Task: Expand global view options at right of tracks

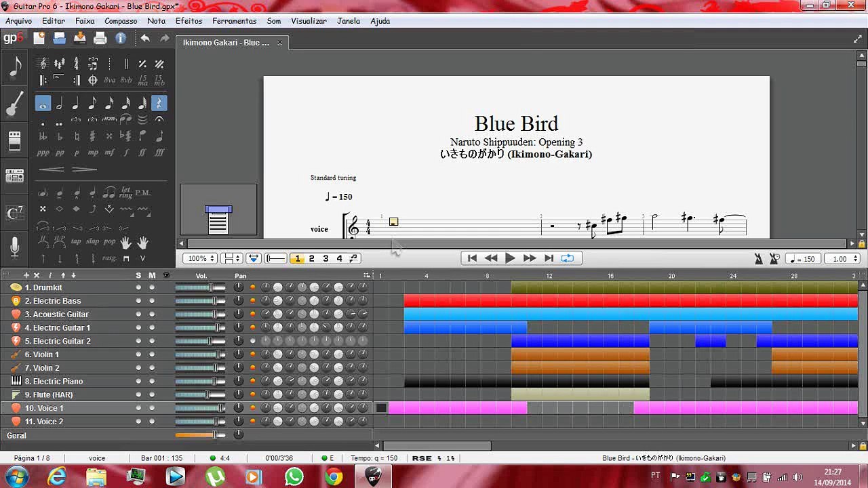Action: [x=367, y=275]
